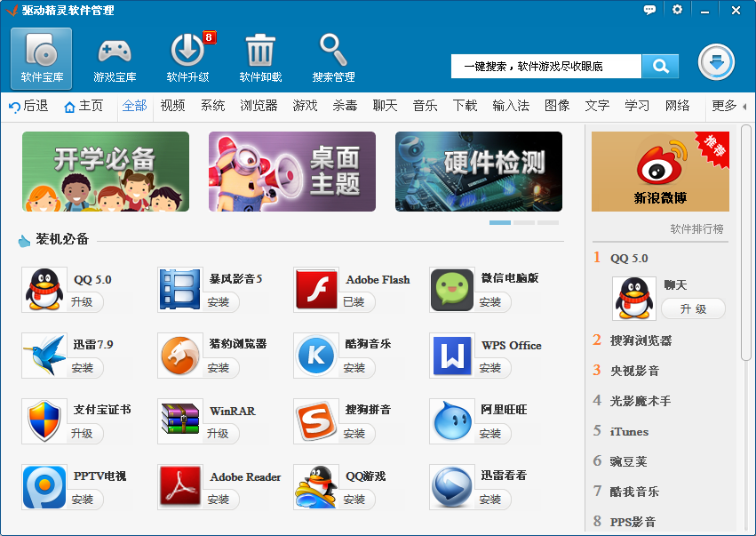The height and width of the screenshot is (536, 756).
Task: Click the 暴风影音5 film icon
Action: click(179, 290)
